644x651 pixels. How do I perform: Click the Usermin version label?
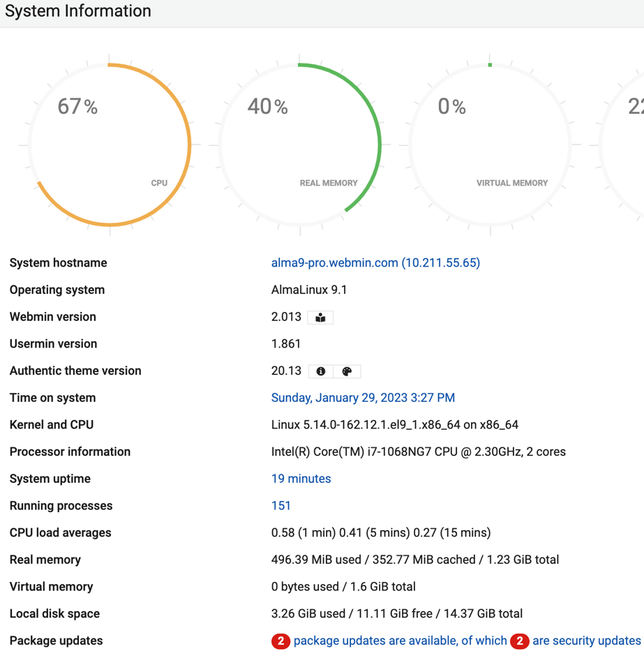(x=53, y=344)
